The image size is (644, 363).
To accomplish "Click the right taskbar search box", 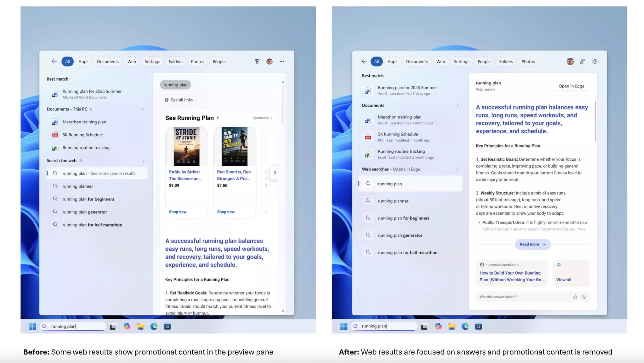I will click(x=384, y=326).
